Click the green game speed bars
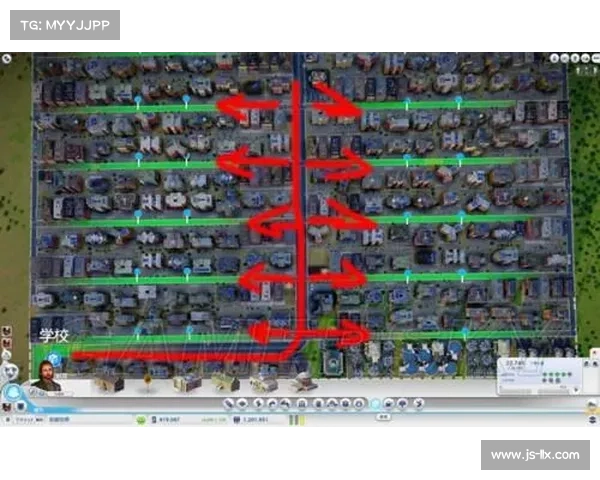 (x=297, y=420)
